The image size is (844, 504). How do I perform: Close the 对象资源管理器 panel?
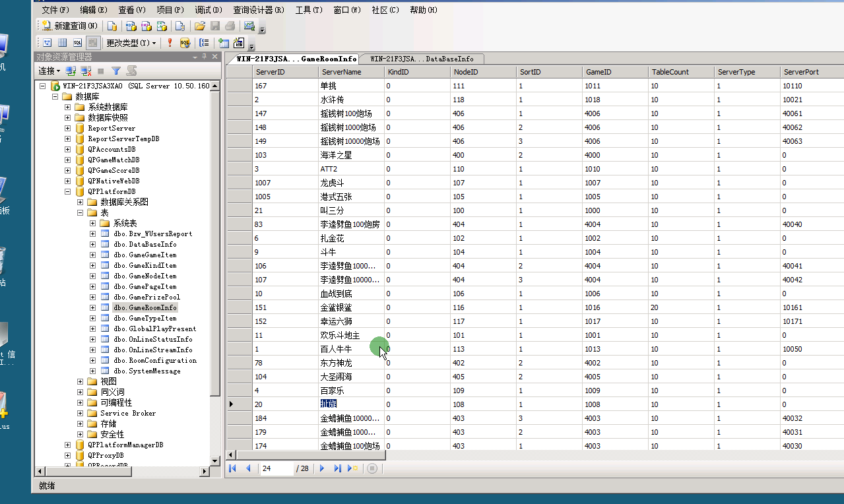point(214,57)
